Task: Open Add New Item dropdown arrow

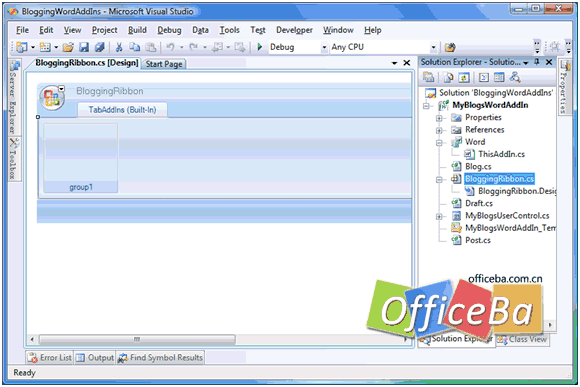Action: (56, 48)
